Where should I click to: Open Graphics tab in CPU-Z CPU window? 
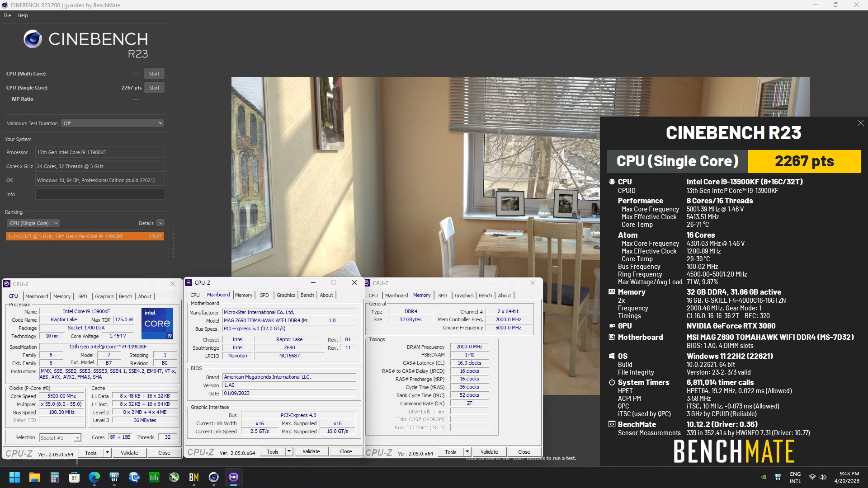[x=104, y=296]
